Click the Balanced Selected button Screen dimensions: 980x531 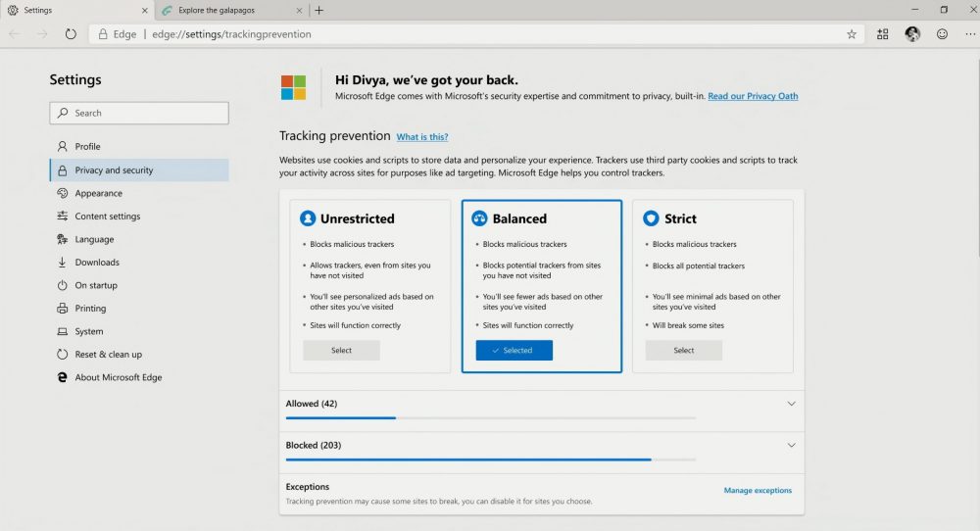pyautogui.click(x=514, y=350)
